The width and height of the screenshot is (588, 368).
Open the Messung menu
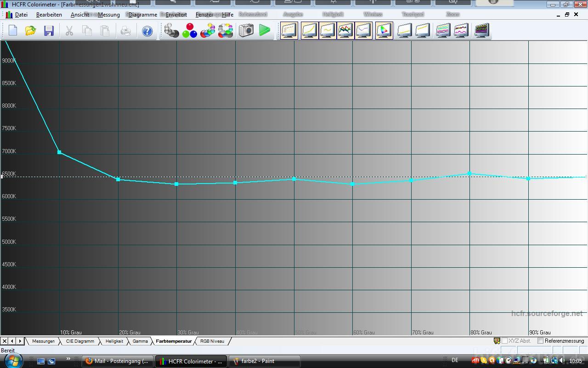[x=108, y=15]
